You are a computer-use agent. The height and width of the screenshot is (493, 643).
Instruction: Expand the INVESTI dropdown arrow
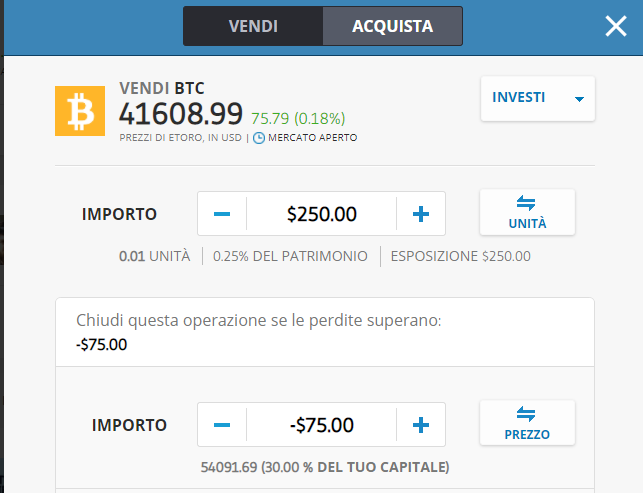[x=579, y=99]
